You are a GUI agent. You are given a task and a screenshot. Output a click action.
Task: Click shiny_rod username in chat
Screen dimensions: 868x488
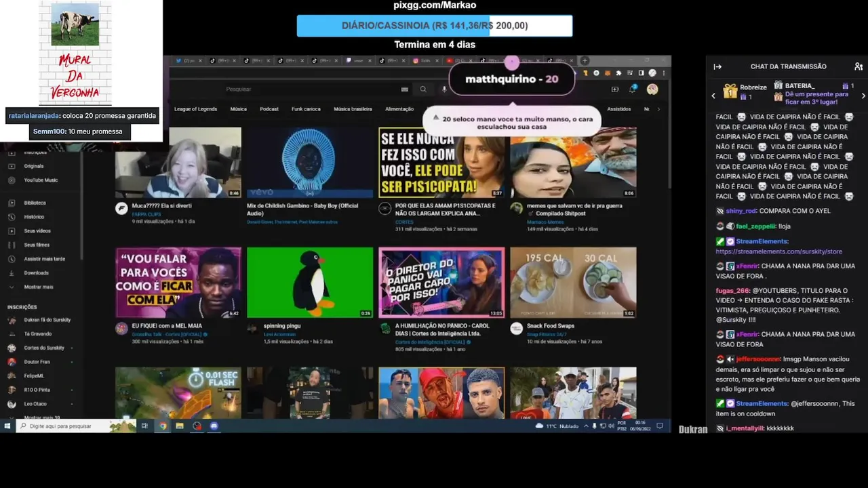[740, 211]
